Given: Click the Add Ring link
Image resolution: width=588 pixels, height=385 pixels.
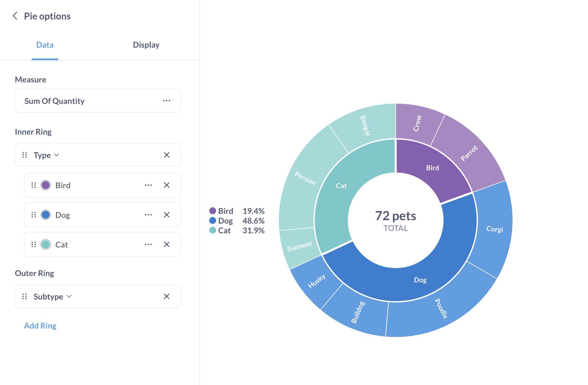Looking at the screenshot, I should click(40, 325).
